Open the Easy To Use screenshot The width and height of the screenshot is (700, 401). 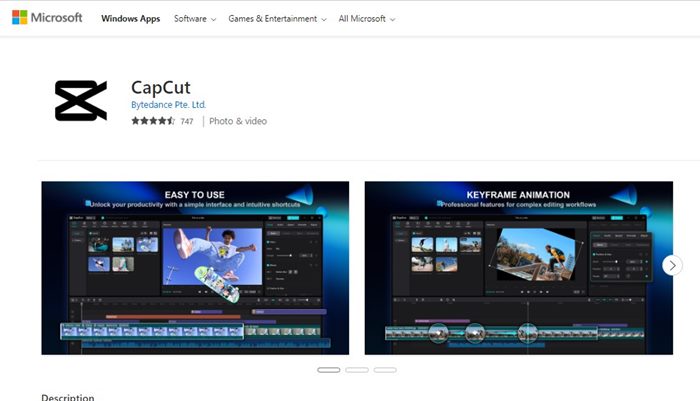195,267
